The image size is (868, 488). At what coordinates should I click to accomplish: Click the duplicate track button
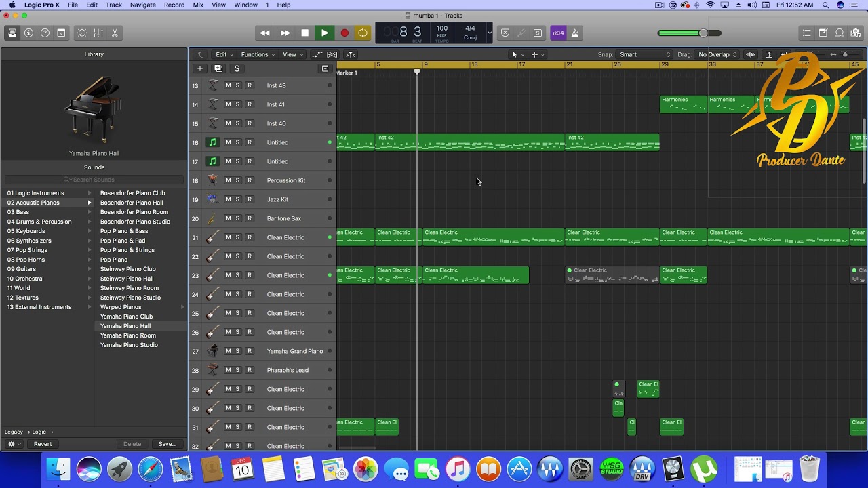(x=218, y=68)
